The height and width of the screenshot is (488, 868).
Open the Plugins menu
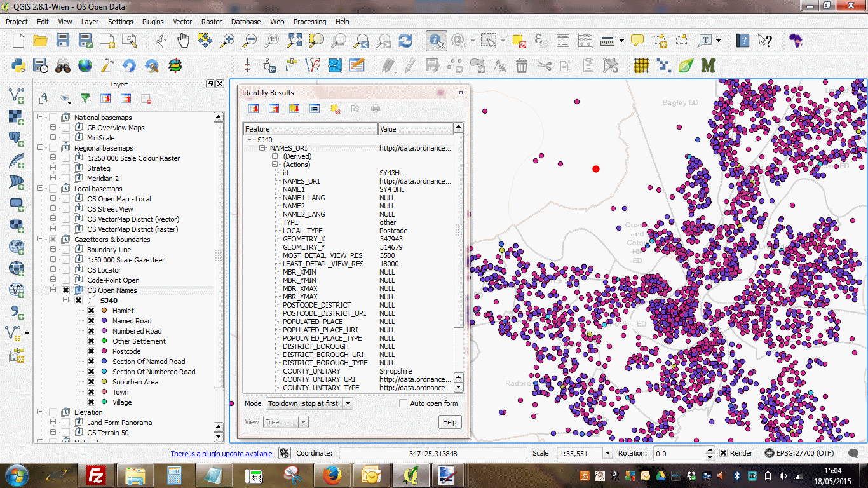point(153,22)
